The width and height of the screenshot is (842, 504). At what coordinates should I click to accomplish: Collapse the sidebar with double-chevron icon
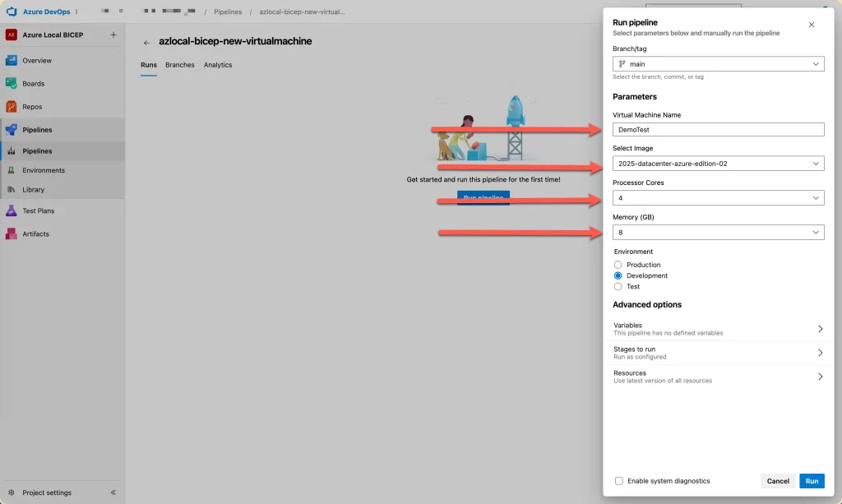(x=113, y=492)
